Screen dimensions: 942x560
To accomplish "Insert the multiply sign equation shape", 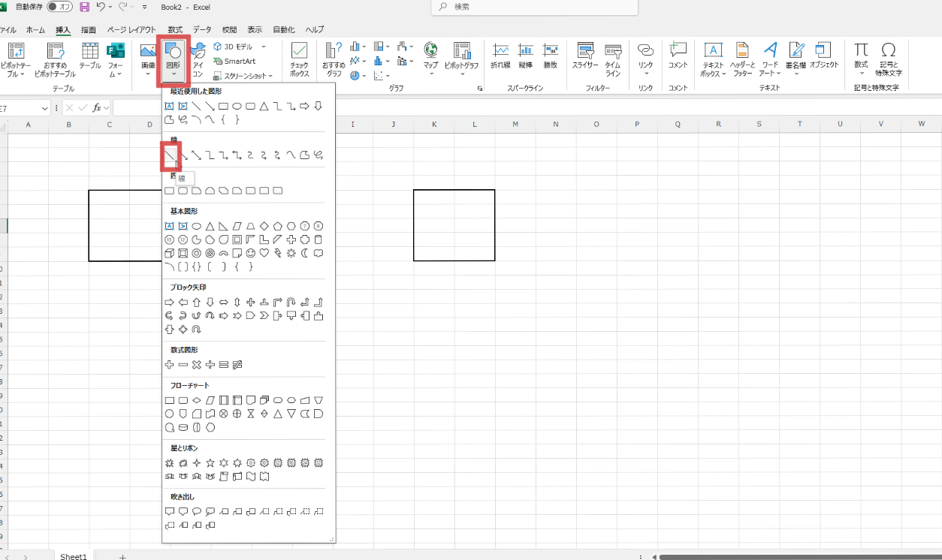I will pos(196,365).
